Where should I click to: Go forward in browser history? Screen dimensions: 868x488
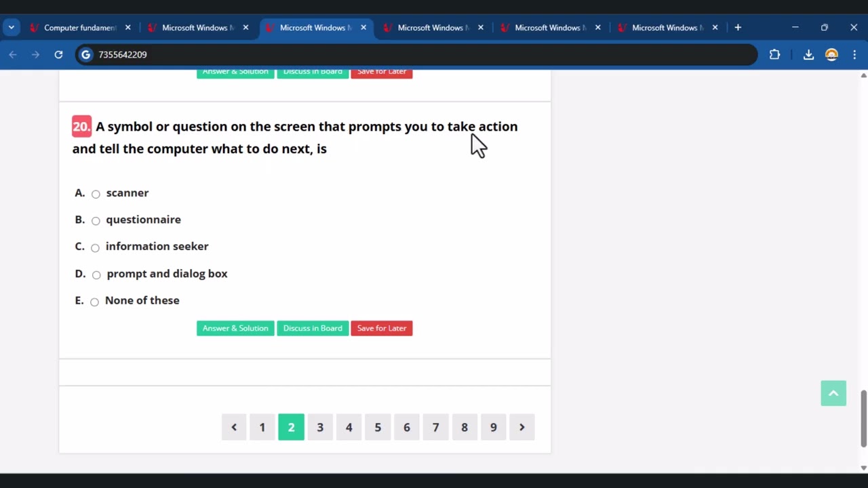tap(35, 54)
